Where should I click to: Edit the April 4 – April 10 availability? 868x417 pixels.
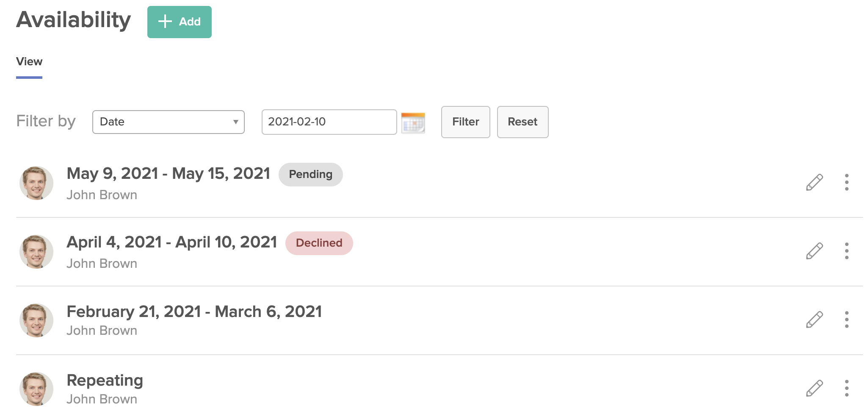[x=814, y=251]
